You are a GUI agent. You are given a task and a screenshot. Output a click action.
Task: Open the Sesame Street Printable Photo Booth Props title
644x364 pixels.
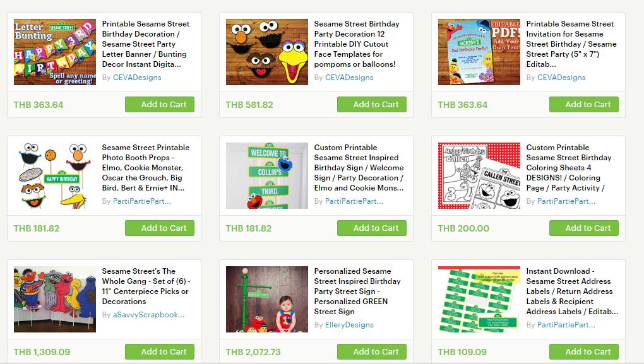coord(146,167)
